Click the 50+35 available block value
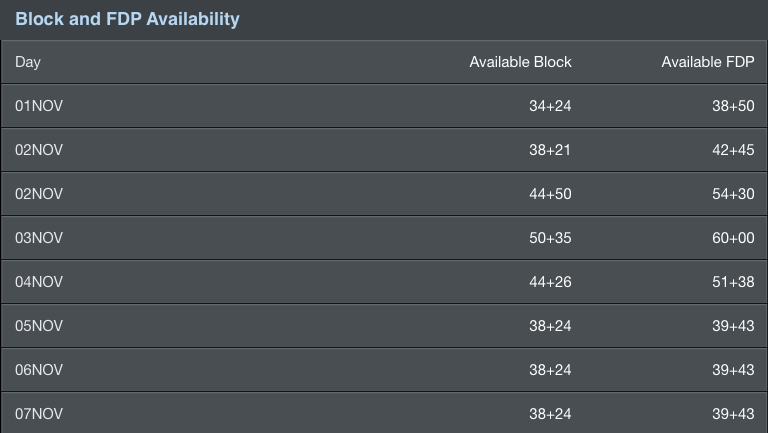 coord(550,238)
